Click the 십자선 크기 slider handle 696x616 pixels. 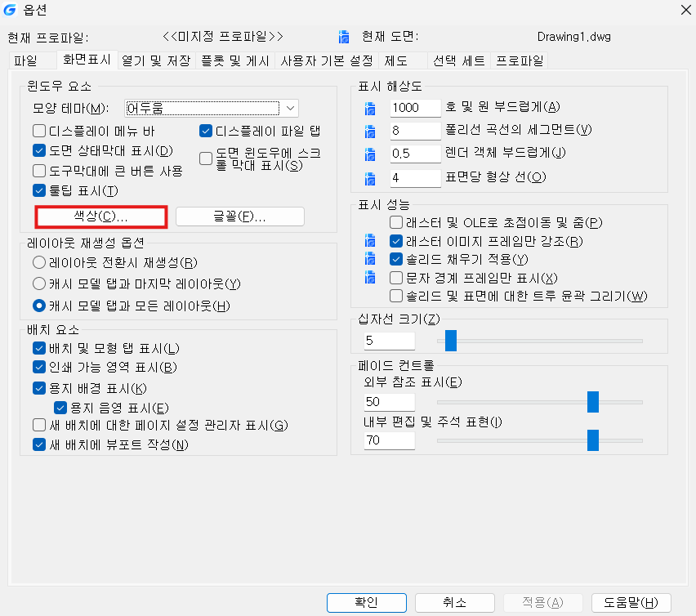point(450,341)
